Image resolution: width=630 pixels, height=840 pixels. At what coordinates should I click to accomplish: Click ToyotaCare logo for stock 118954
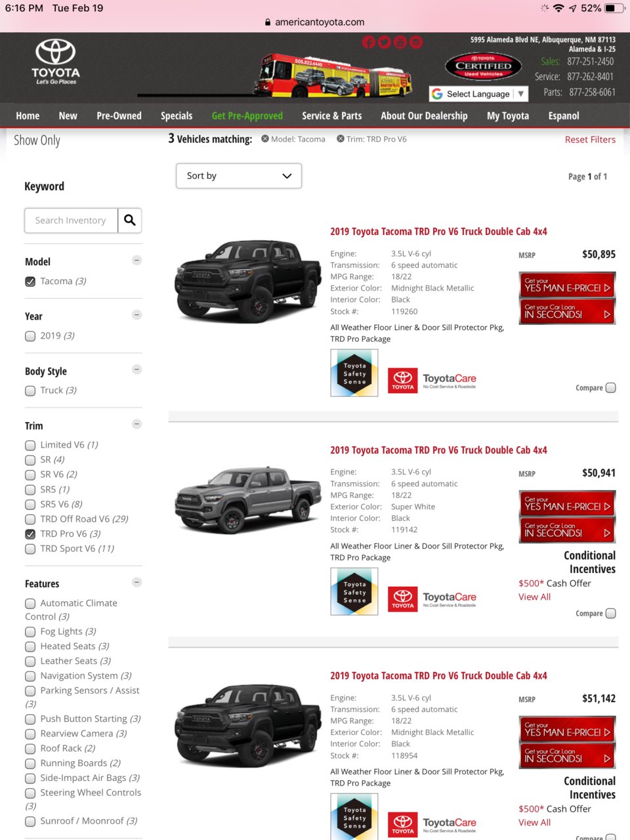[432, 824]
